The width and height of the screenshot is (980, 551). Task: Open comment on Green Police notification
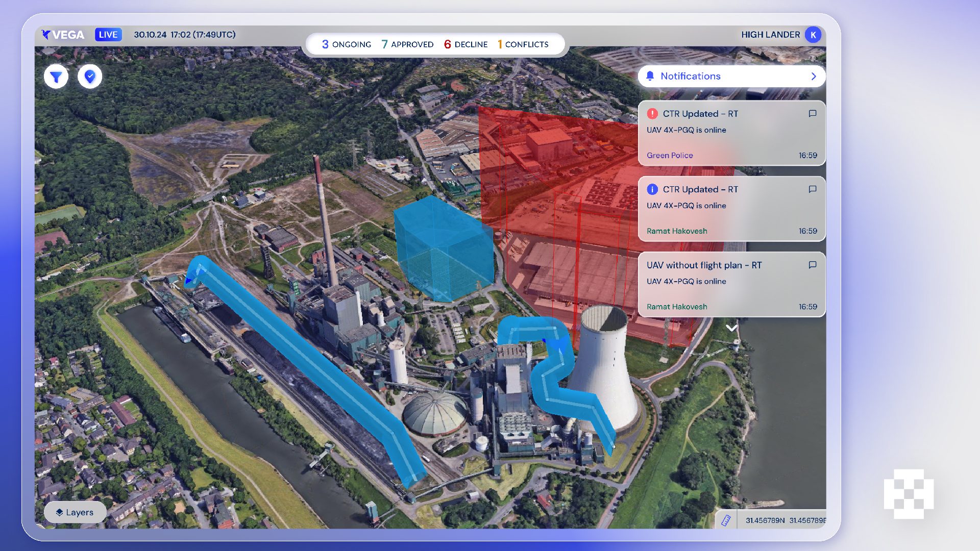[812, 114]
